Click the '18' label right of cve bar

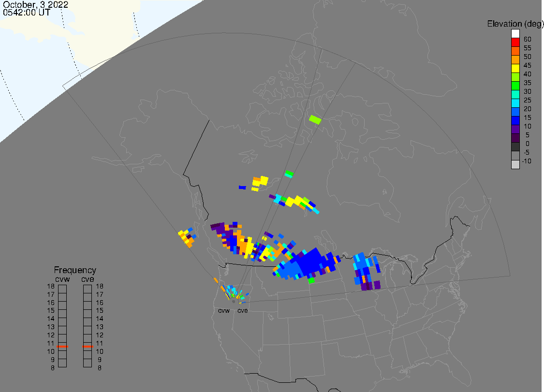(100, 287)
